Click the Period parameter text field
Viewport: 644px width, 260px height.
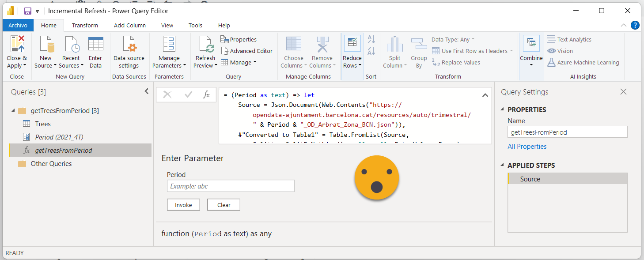click(231, 186)
